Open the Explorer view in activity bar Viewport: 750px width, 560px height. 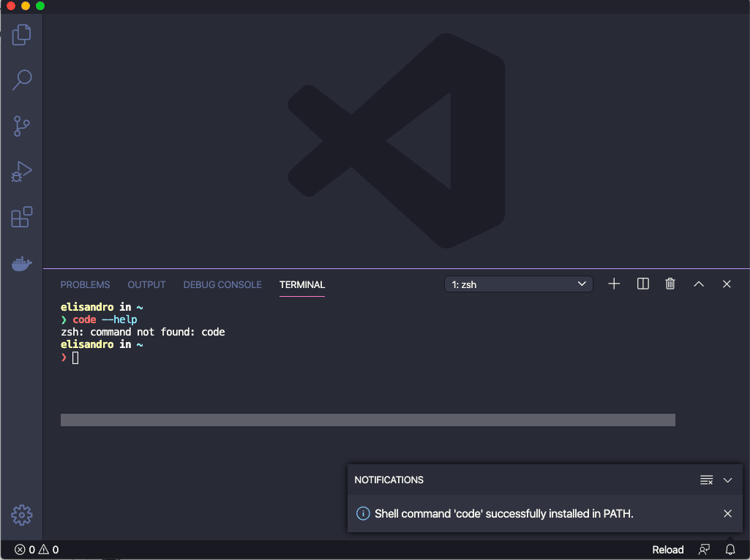point(21,35)
